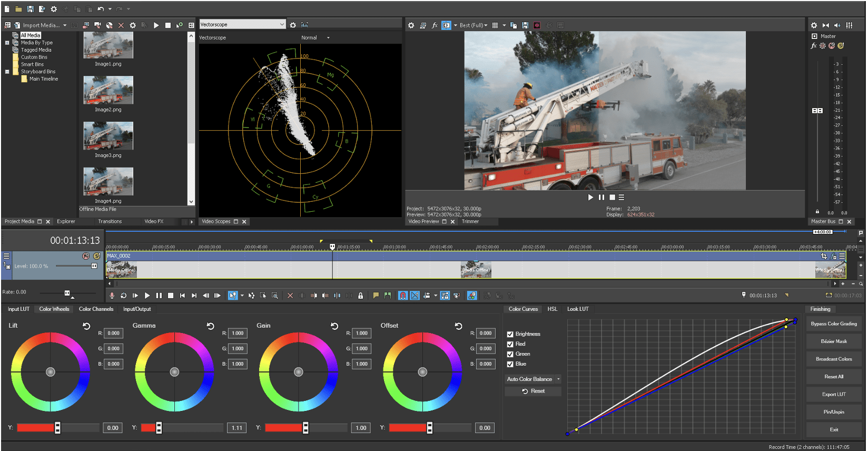The width and height of the screenshot is (868, 451).
Task: Reset the Gamma color wheel
Action: 210,326
